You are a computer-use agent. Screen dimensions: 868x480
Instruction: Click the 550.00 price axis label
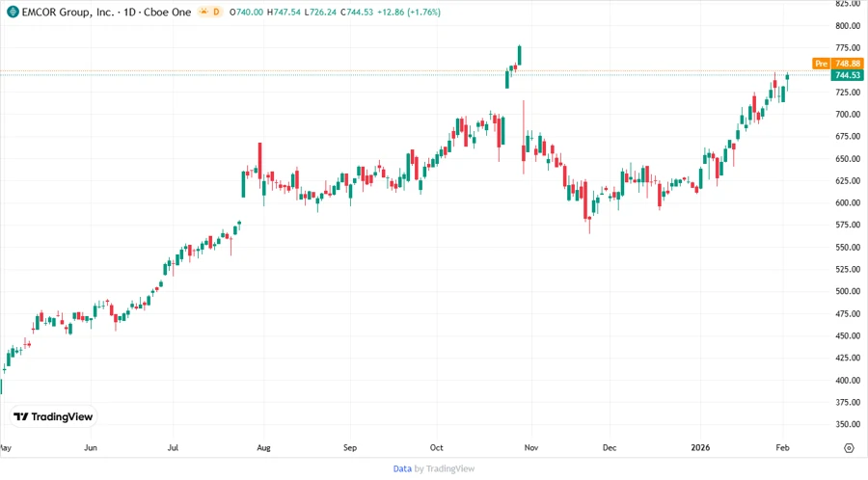point(848,247)
